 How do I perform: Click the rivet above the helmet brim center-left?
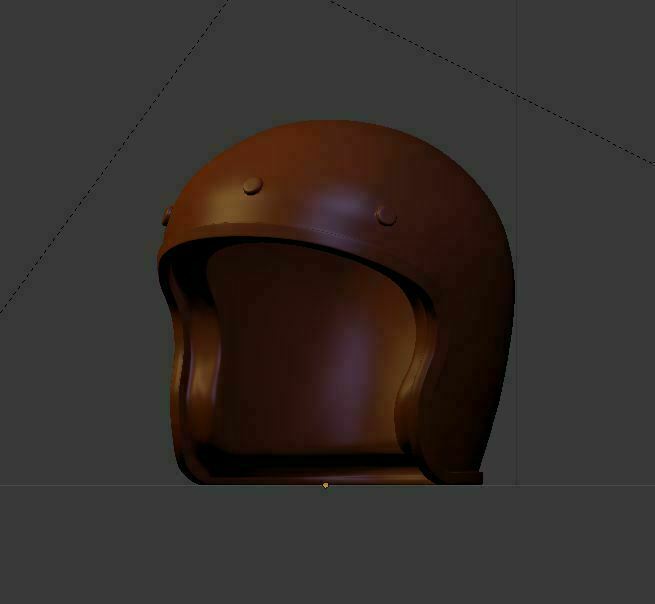(x=253, y=185)
